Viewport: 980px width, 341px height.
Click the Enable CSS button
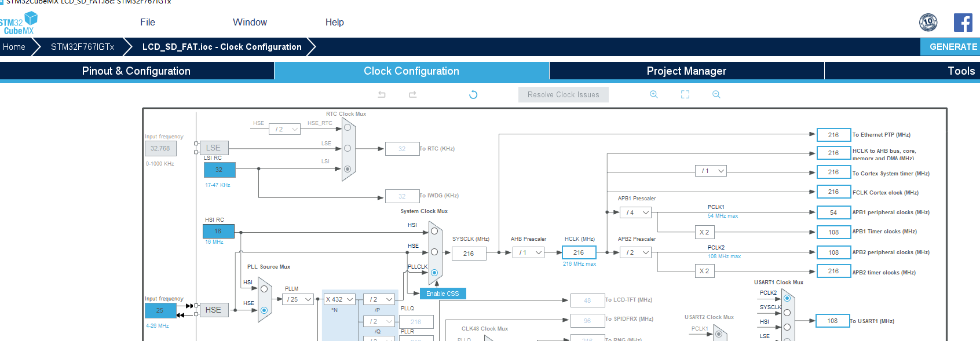click(x=443, y=294)
